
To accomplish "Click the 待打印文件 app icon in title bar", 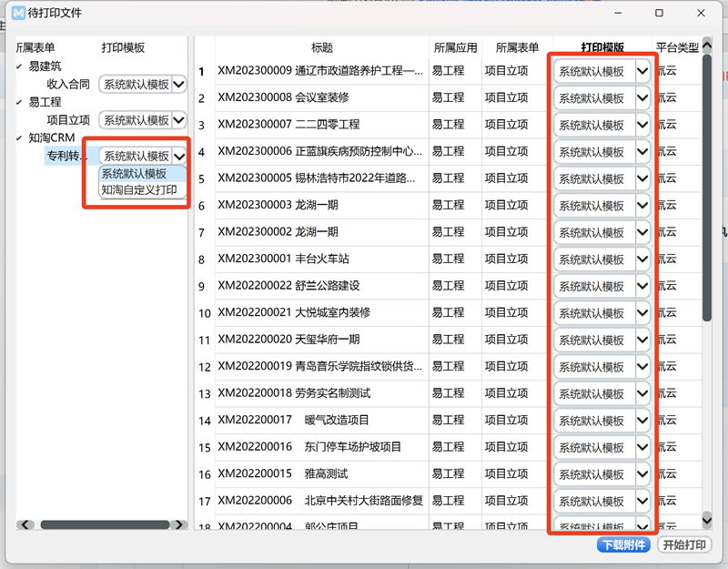I will [18, 13].
